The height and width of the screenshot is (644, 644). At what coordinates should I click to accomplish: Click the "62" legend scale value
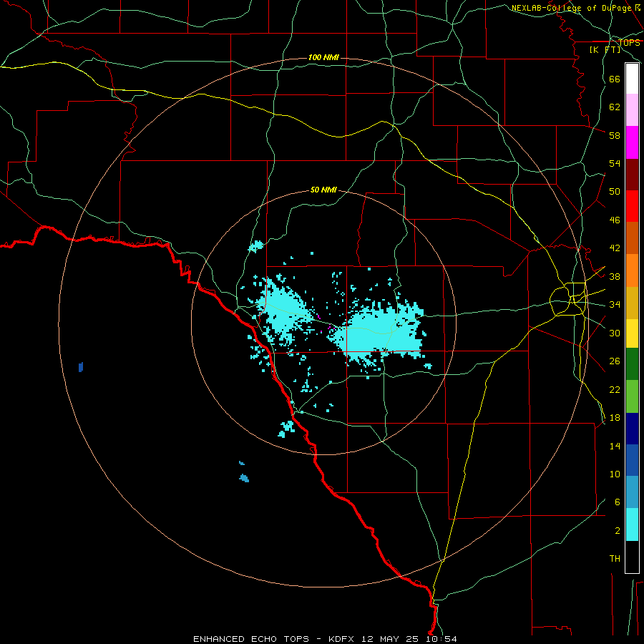pyautogui.click(x=615, y=107)
